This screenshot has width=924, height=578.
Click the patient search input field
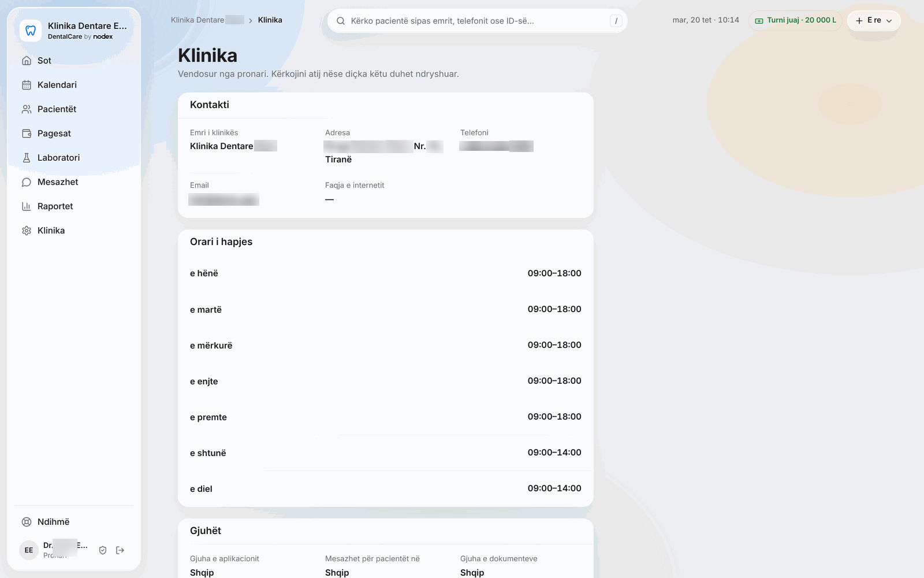click(x=477, y=21)
